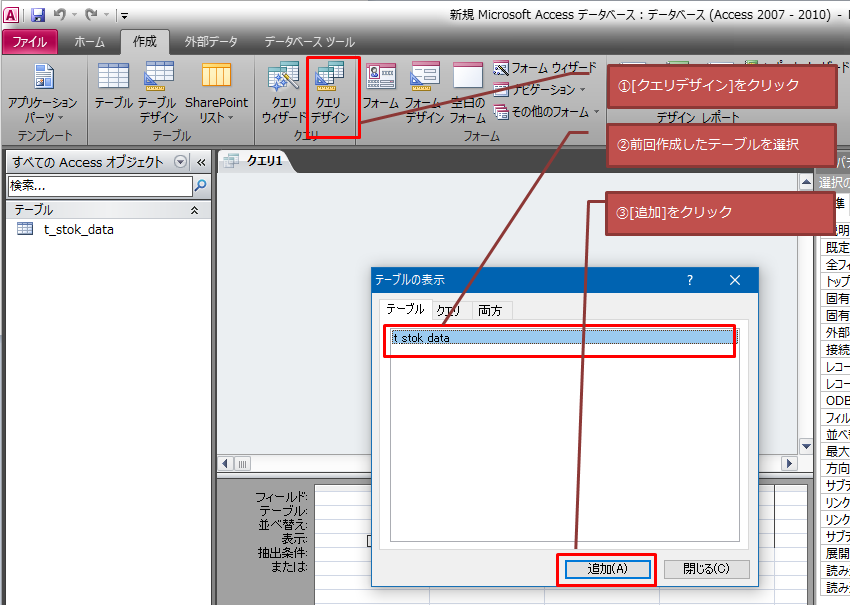Click the table icon beside t_stok_data in navigation pane
The image size is (850, 605).
pyautogui.click(x=25, y=229)
